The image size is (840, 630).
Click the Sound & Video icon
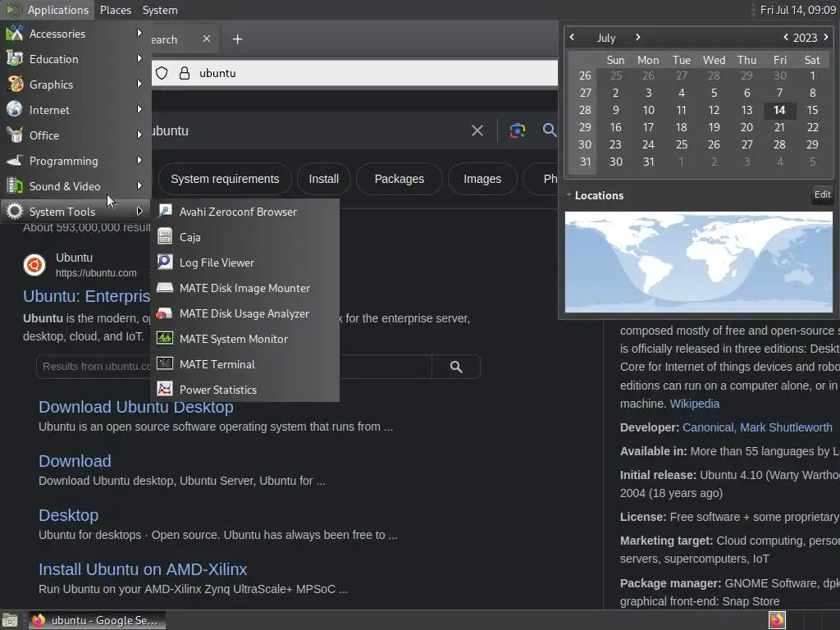click(15, 186)
